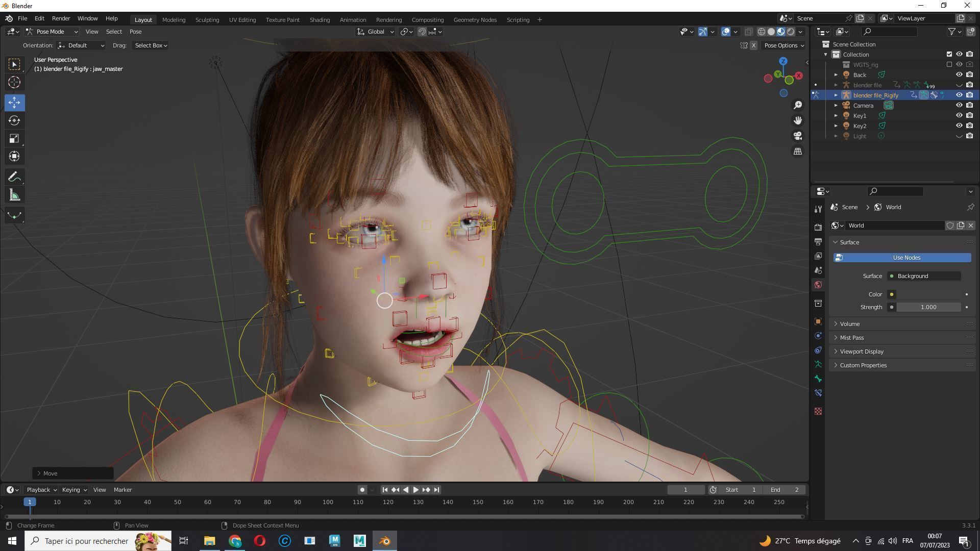
Task: Open the Render properties tab
Action: pyautogui.click(x=818, y=227)
